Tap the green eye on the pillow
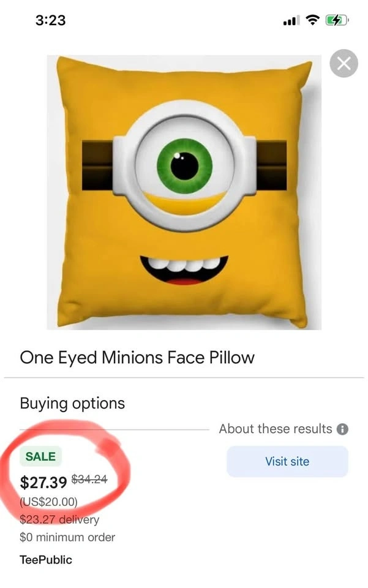Viewport: 368px width, 588px height. 184,165
